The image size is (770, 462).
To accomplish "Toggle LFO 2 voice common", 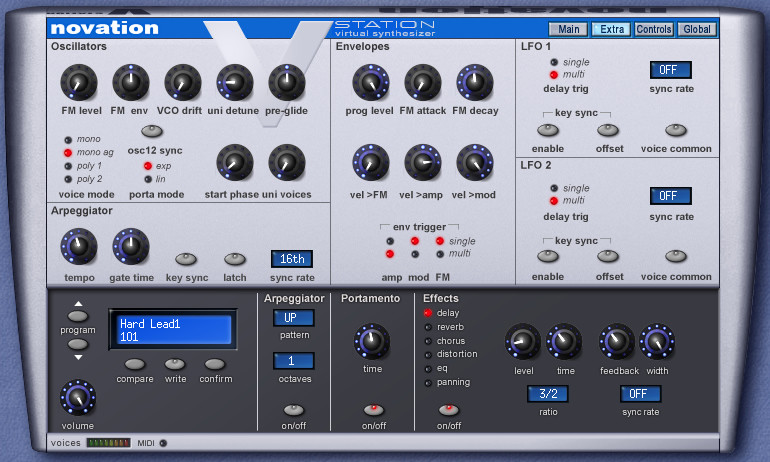I will pos(676,256).
